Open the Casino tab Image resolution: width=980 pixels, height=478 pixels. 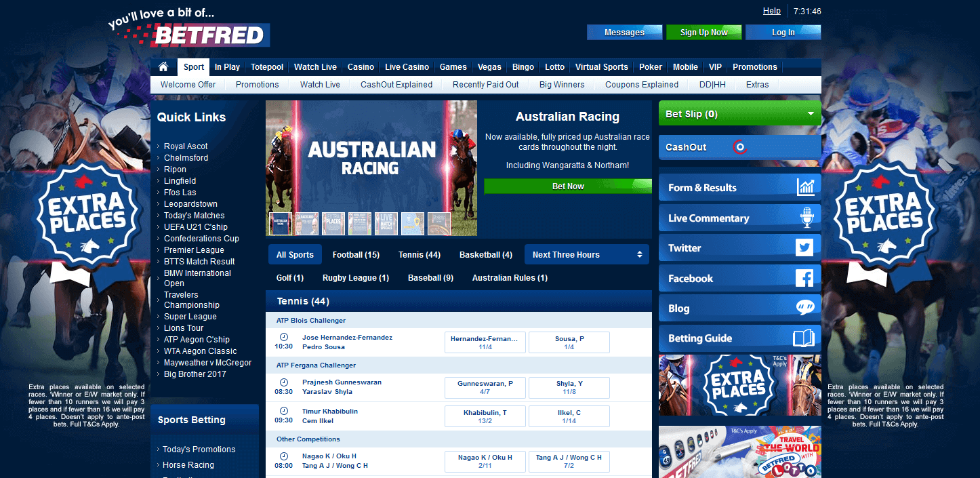[361, 67]
